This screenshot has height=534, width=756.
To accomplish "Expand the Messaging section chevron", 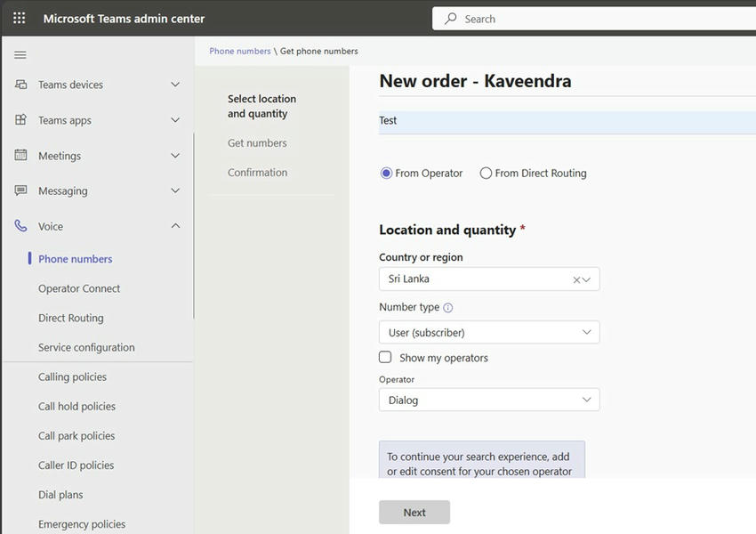I will [175, 190].
